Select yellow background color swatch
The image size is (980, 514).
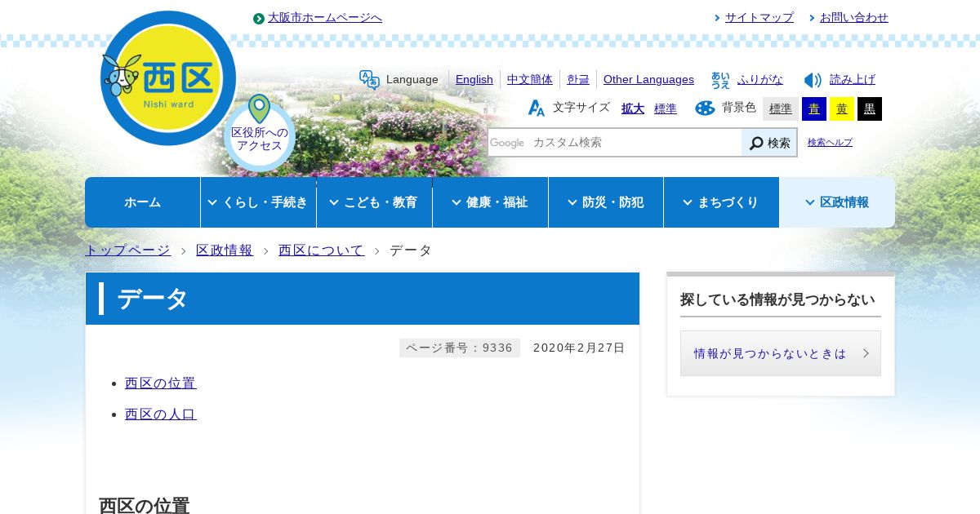tap(842, 109)
